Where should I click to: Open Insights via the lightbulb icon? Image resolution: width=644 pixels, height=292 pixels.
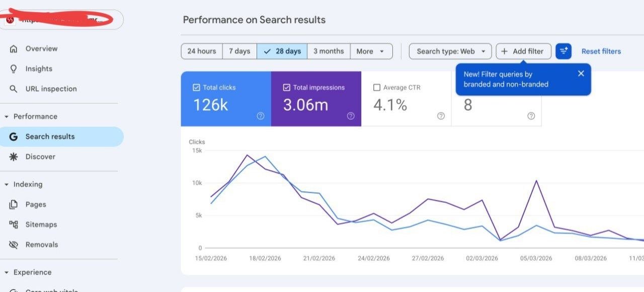[14, 68]
